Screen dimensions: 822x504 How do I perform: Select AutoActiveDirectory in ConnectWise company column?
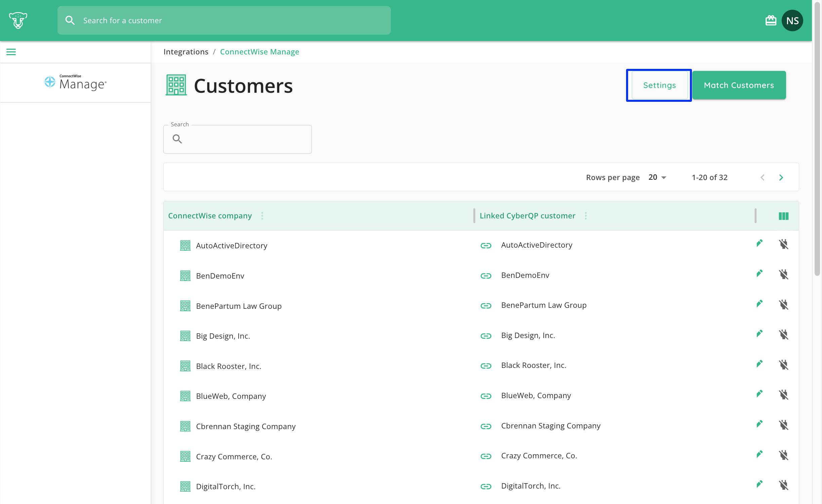coord(232,246)
